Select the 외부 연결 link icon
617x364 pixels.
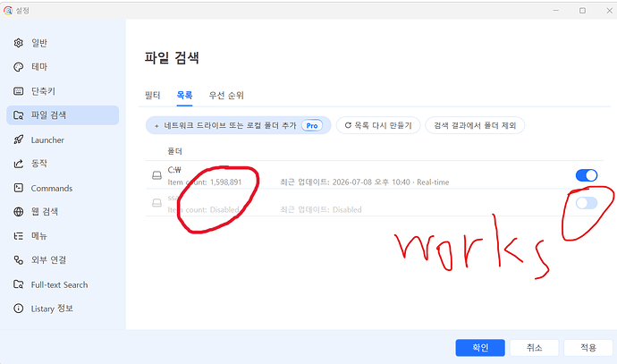tap(19, 260)
